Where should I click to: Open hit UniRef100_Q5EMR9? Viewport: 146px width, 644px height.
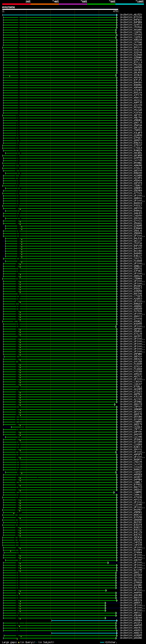(131, 191)
